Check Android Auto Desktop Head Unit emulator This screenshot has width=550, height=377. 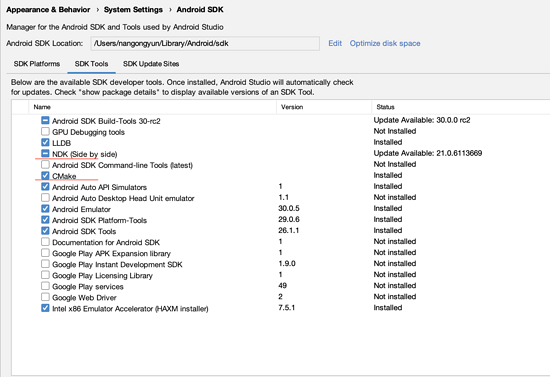tap(45, 197)
